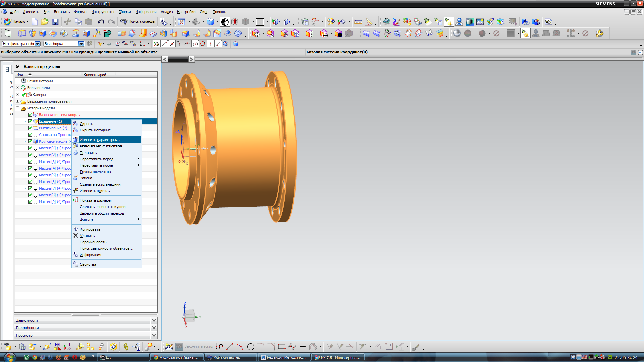Select the Extrude feature icon
The image size is (644, 362).
click(22, 34)
